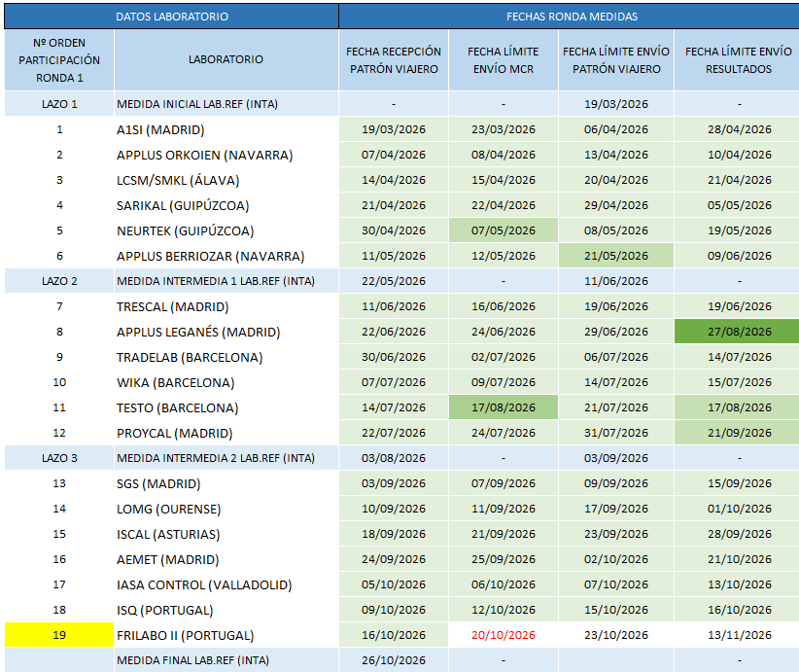Select the LAZO 1 cell
This screenshot has height=672, width=799.
59,104
